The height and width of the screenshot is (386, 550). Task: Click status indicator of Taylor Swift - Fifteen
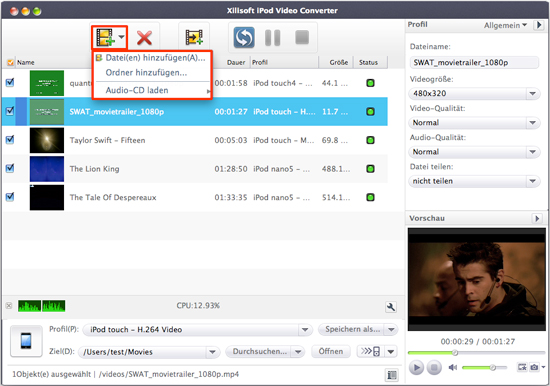point(370,140)
